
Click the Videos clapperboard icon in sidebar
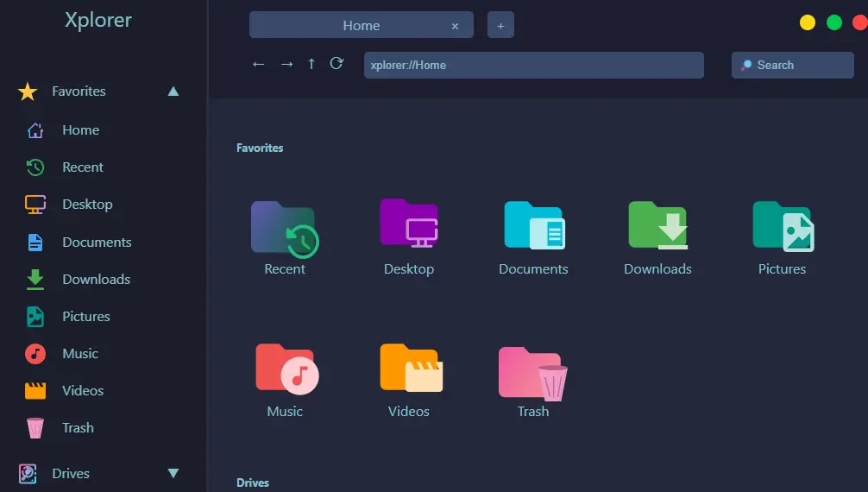click(x=35, y=391)
